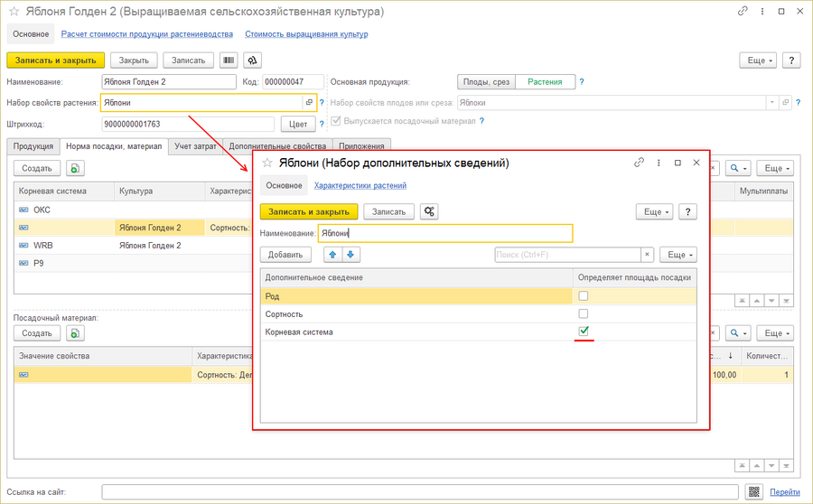Add the Яблони dialog to favorites with the star
Image resolution: width=813 pixels, height=504 pixels.
pos(266,163)
